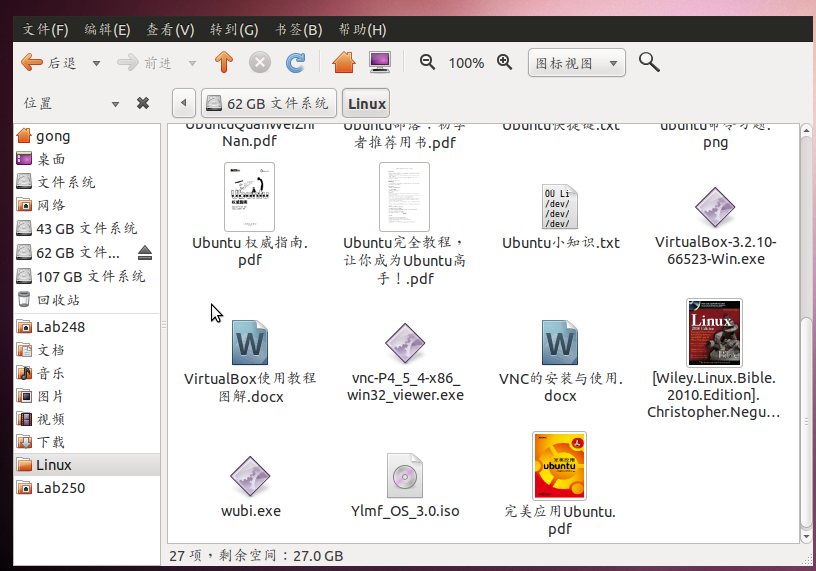Open the 书签(B) menu
This screenshot has height=571, width=816.
[x=299, y=30]
